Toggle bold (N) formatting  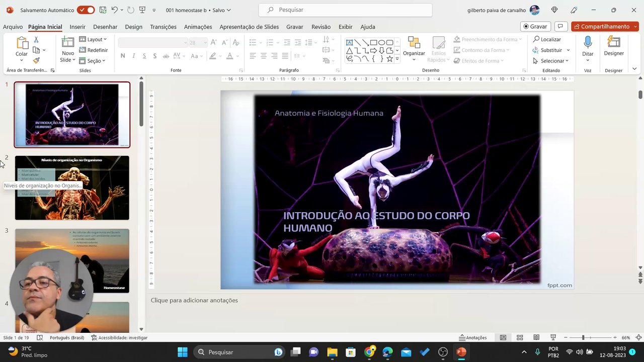123,56
